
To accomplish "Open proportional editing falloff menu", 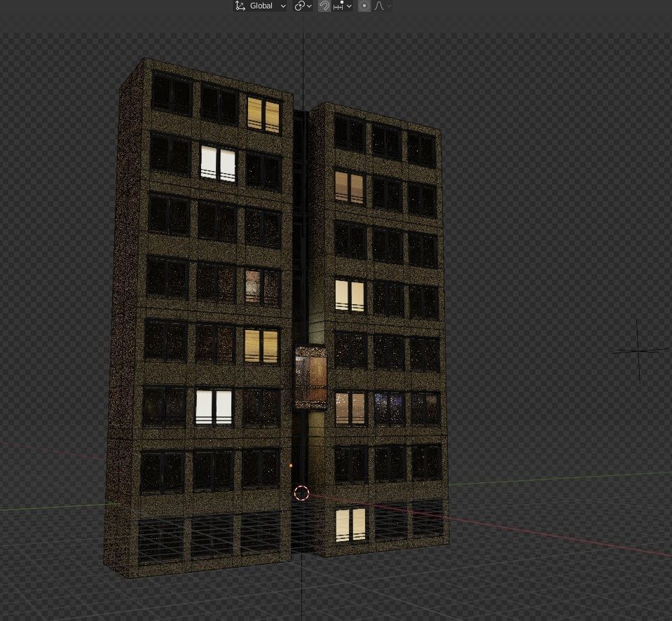I will [382, 6].
